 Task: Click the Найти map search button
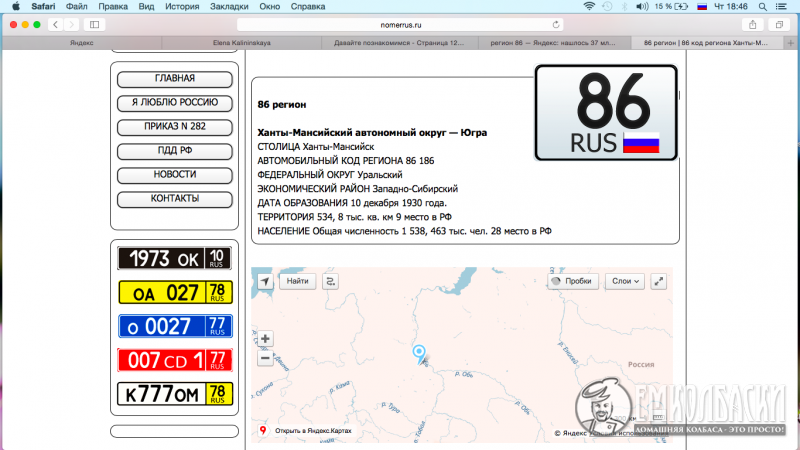click(x=297, y=281)
